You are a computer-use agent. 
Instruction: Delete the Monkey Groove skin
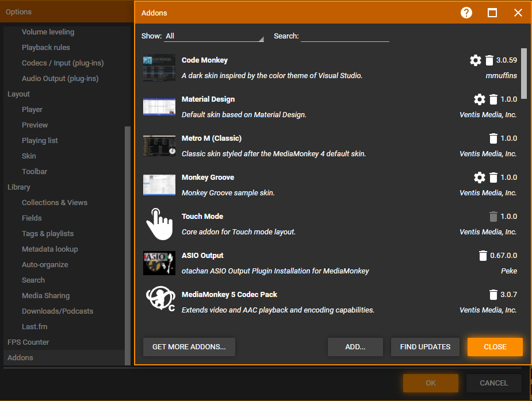click(x=493, y=178)
